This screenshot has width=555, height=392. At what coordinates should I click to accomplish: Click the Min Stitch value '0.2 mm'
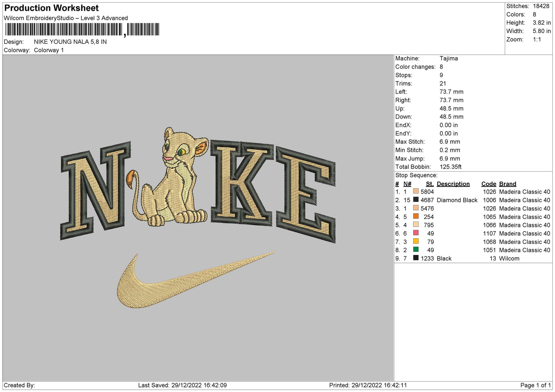(450, 150)
